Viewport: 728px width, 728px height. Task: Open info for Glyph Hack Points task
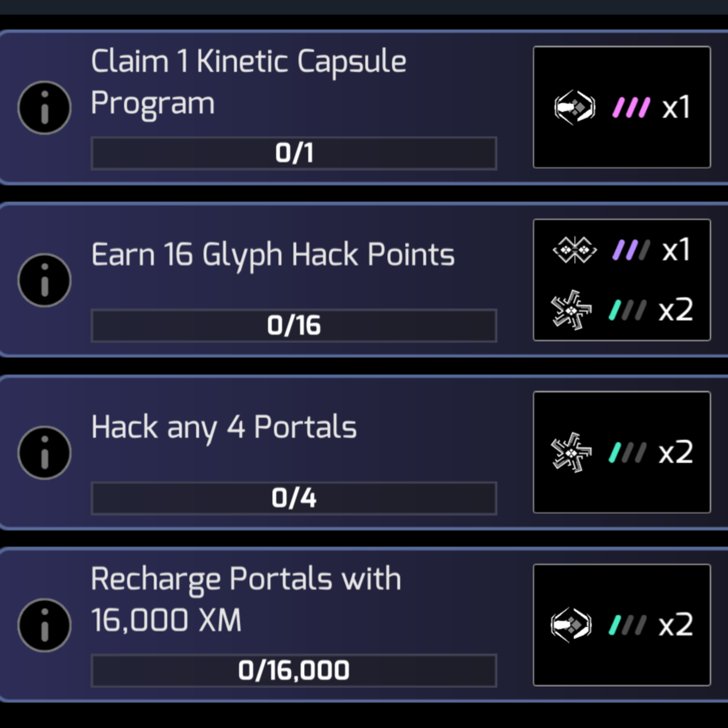coord(44,280)
